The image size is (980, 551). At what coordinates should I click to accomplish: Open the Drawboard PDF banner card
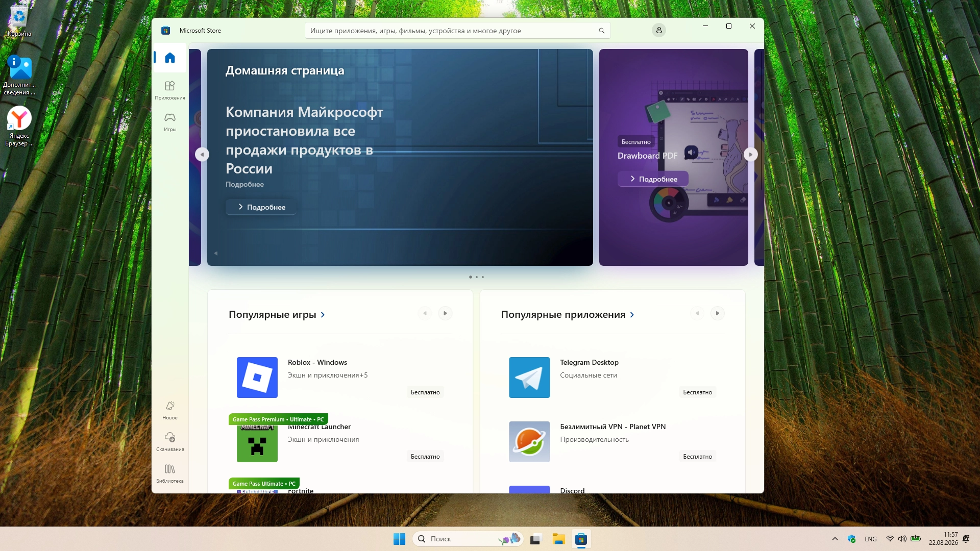point(673,157)
